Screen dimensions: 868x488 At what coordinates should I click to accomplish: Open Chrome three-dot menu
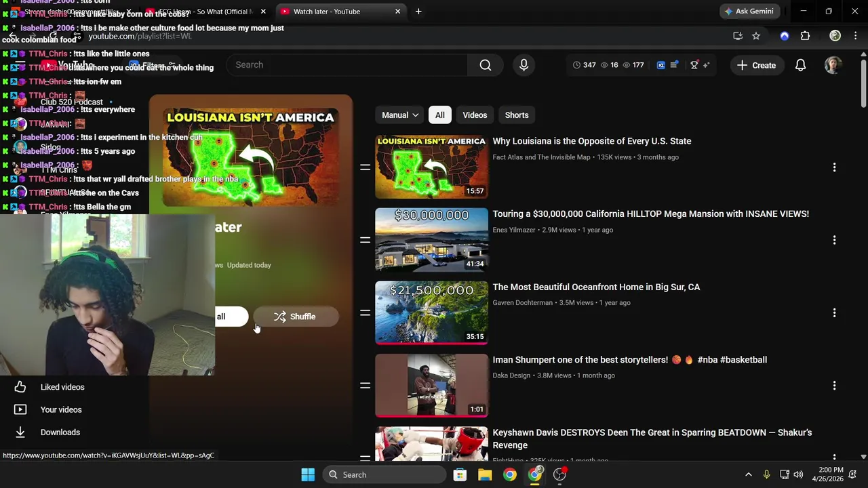(855, 36)
